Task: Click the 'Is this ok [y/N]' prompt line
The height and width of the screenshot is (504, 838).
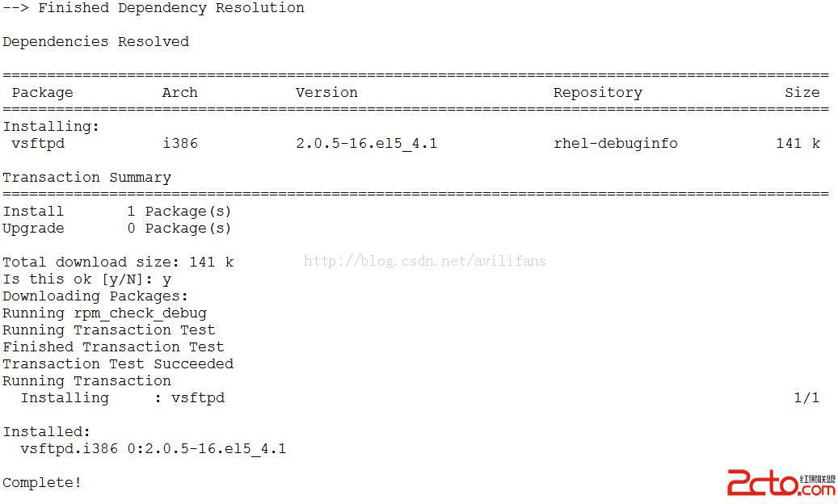Action: tap(87, 279)
